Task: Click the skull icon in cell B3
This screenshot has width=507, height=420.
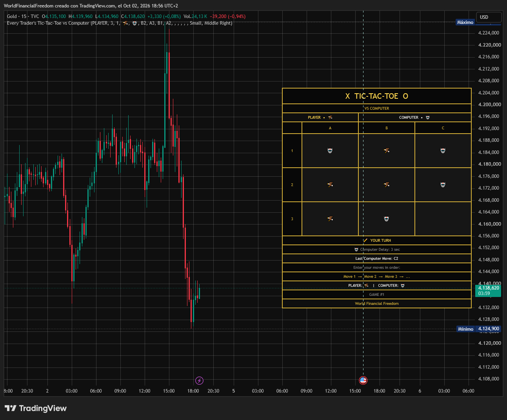Action: [x=386, y=219]
